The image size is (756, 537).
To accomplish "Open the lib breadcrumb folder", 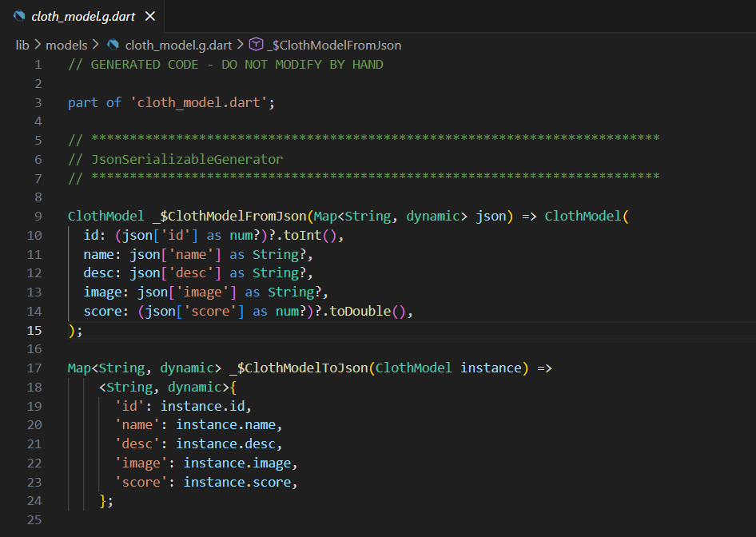I will click(x=22, y=46).
